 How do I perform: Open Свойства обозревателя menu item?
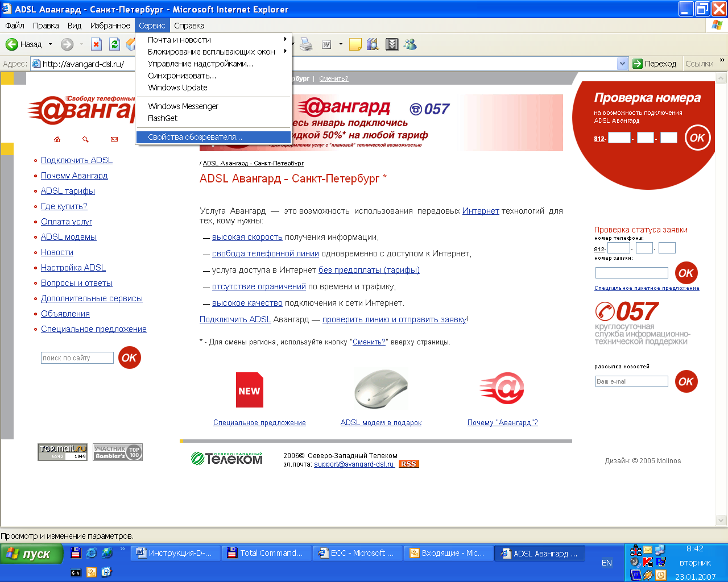[x=213, y=137]
